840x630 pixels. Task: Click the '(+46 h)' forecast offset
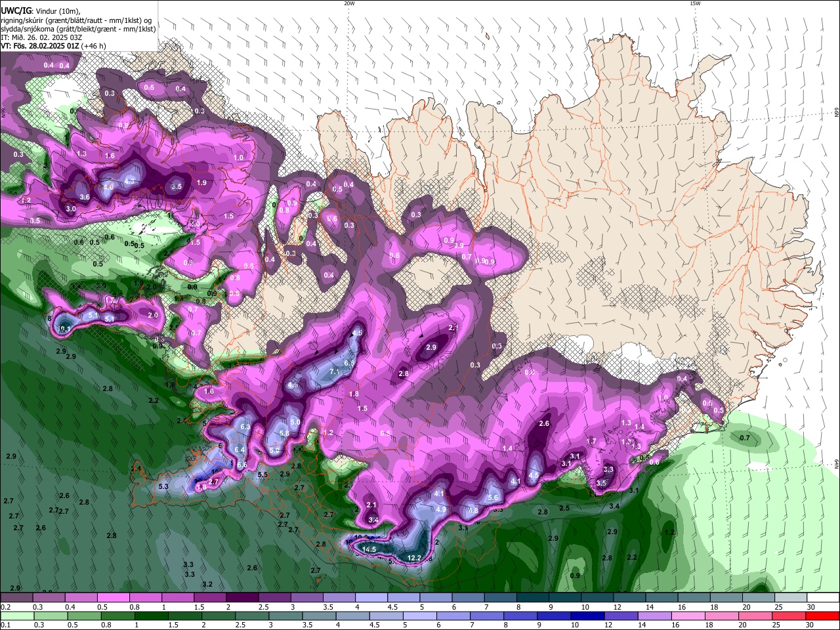click(94, 46)
